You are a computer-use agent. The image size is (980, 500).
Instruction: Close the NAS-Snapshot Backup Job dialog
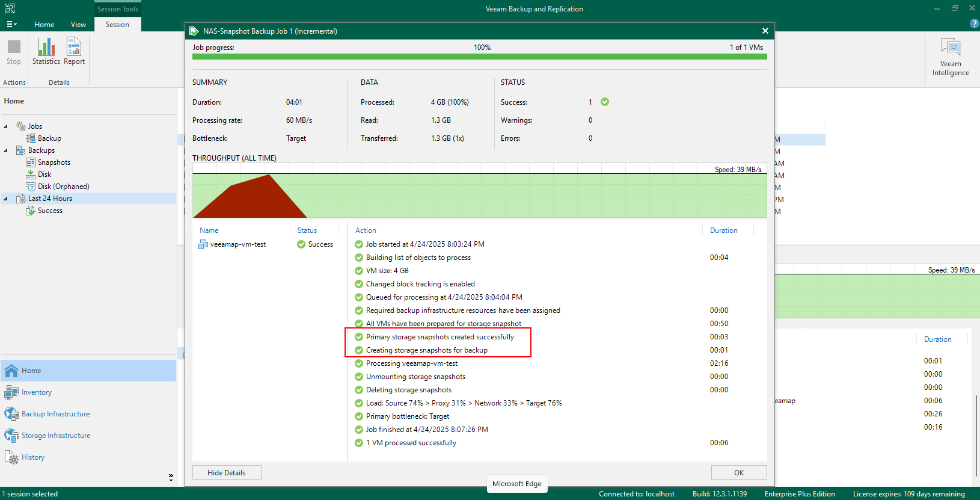pyautogui.click(x=765, y=31)
